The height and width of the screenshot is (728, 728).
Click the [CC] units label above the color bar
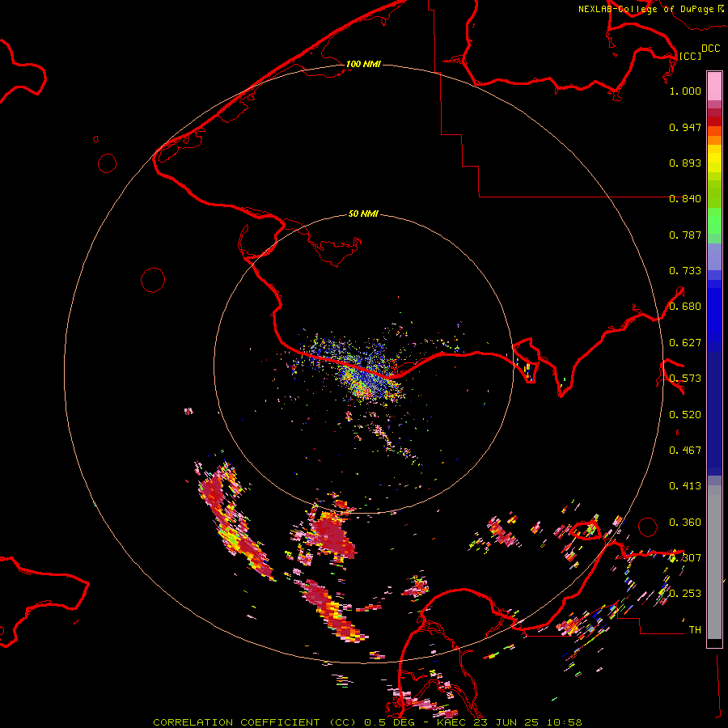pyautogui.click(x=690, y=56)
